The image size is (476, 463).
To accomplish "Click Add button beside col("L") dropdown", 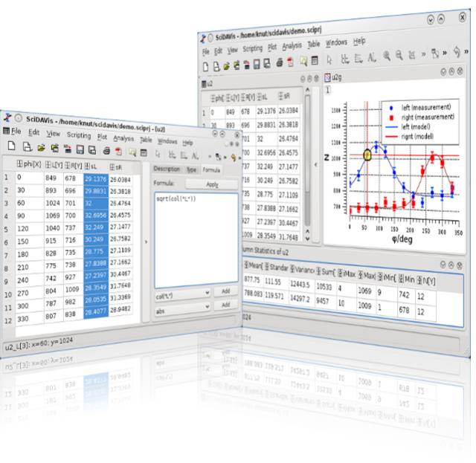I will pos(225,291).
